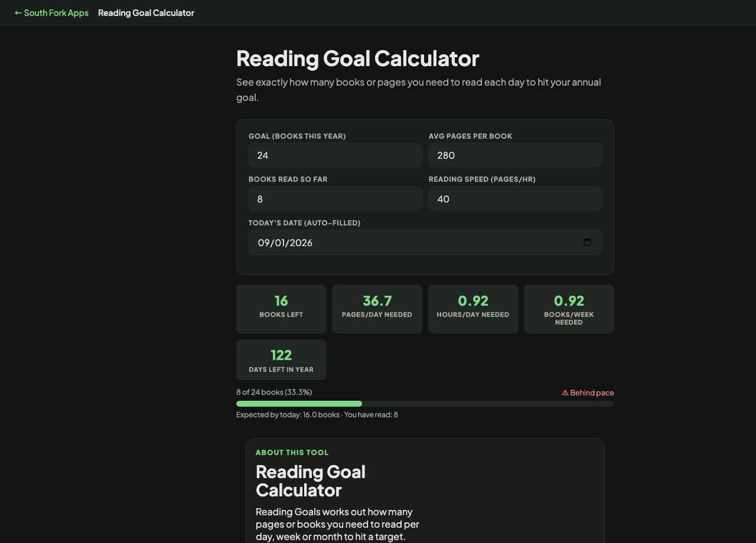
Task: Click the Reading Goal Calculator header title
Action: pos(146,12)
